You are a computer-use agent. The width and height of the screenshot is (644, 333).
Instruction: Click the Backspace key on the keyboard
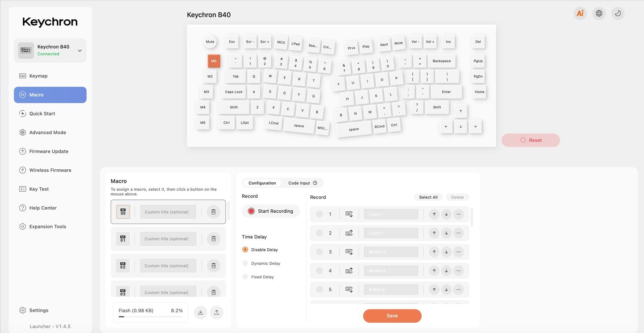click(441, 61)
